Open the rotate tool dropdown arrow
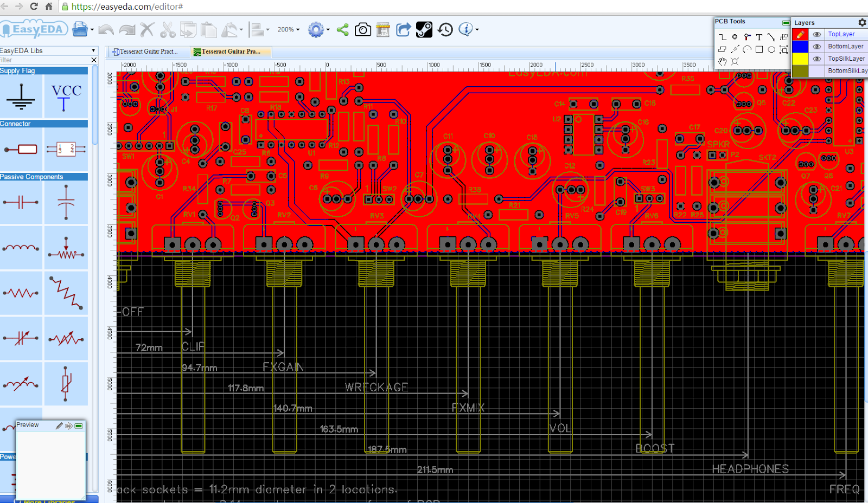Image resolution: width=868 pixels, height=503 pixels. 240,30
